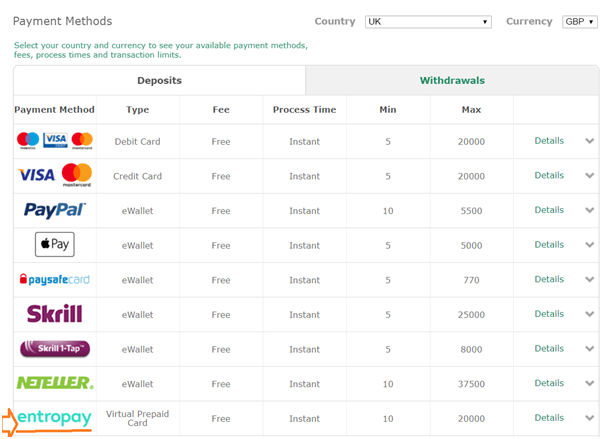Click the 'Virtual Prepaid Card' type cell

[138, 418]
